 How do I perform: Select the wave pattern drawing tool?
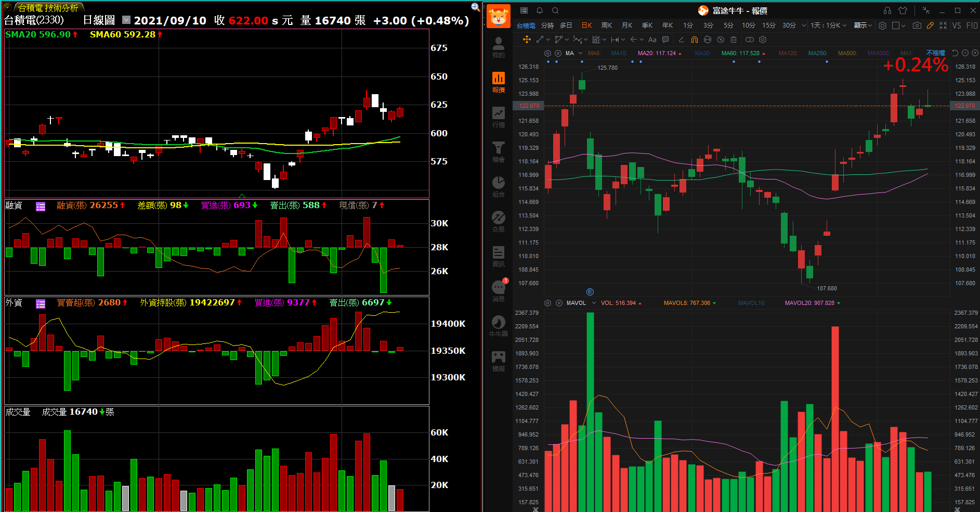pyautogui.click(x=577, y=40)
